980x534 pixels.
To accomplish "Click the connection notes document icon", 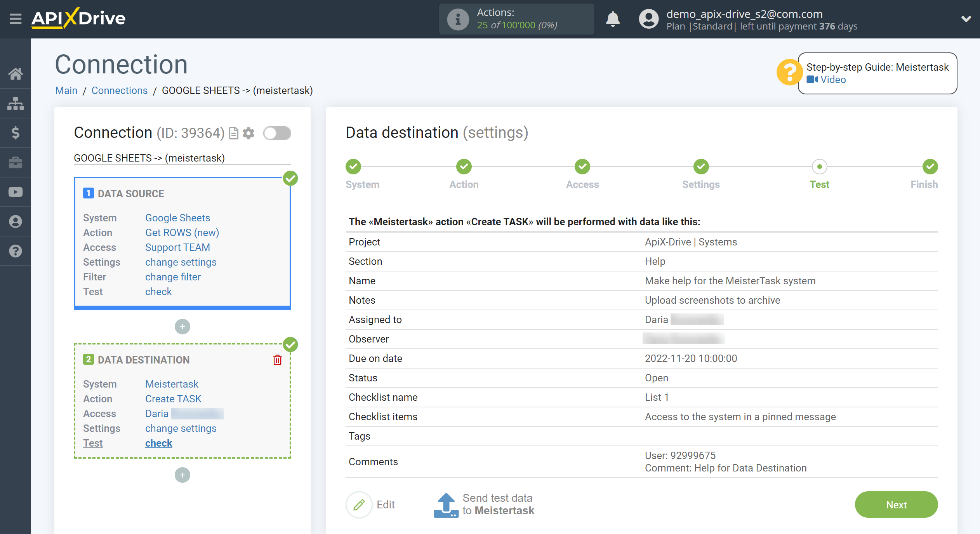I will [x=233, y=133].
